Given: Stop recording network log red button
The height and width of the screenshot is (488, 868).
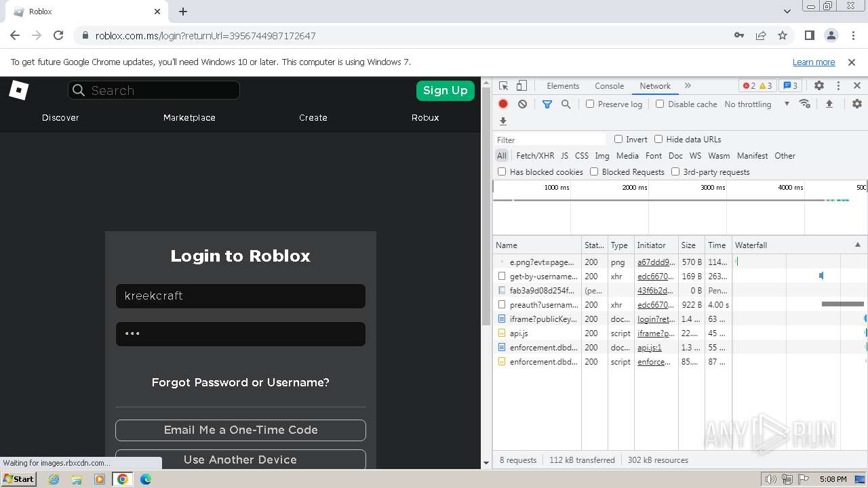Looking at the screenshot, I should (503, 104).
